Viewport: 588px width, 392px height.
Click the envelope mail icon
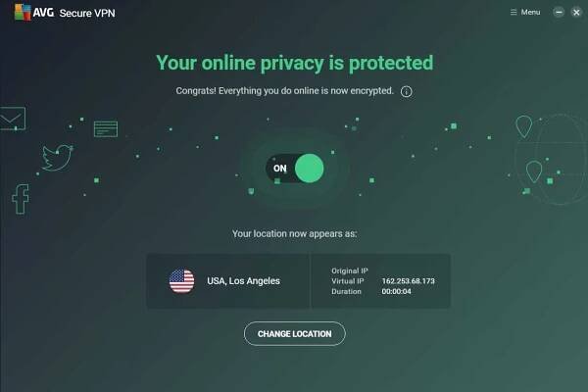coord(13,119)
